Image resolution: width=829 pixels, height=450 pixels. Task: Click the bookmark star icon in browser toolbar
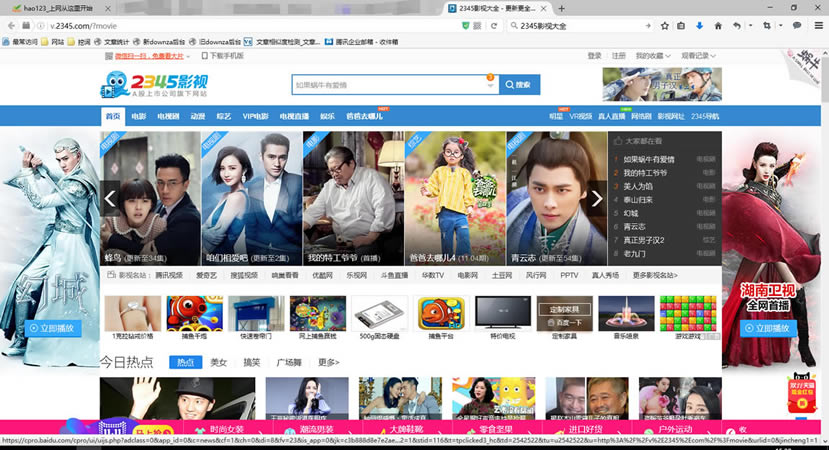[663, 25]
